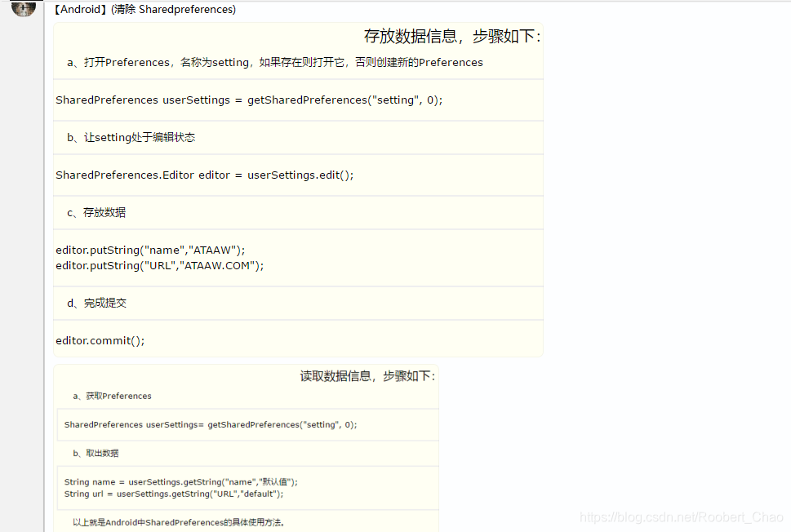Viewport: 791px width, 532px height.
Task: Click step 'a、打开Preferences，名称为setting'
Action: pyautogui.click(x=158, y=63)
